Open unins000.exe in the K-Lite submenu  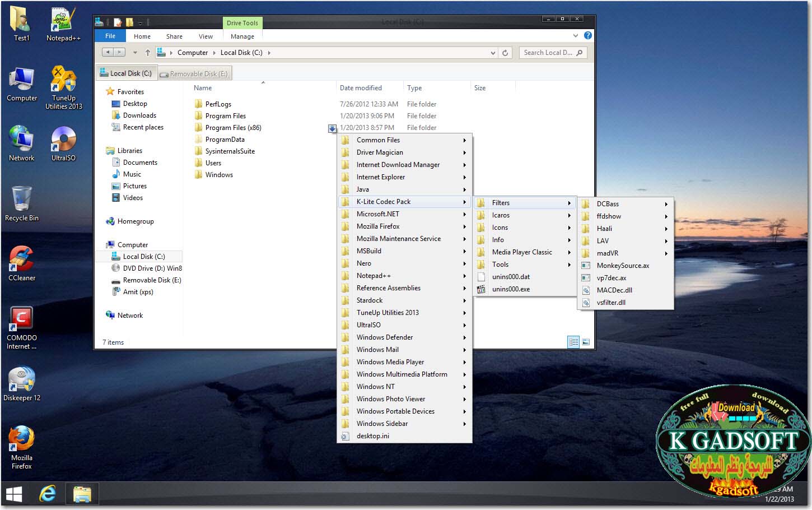tap(511, 289)
